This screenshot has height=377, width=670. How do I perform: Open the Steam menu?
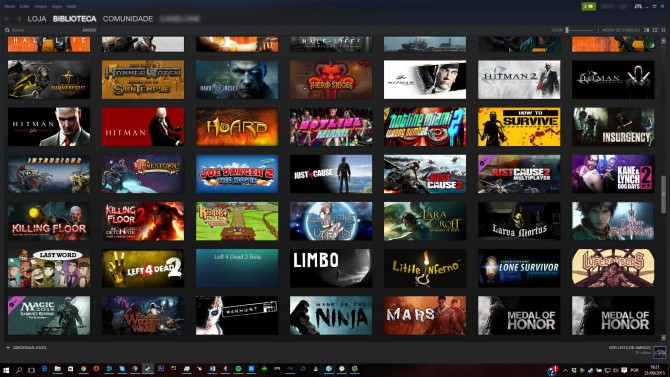9,6
